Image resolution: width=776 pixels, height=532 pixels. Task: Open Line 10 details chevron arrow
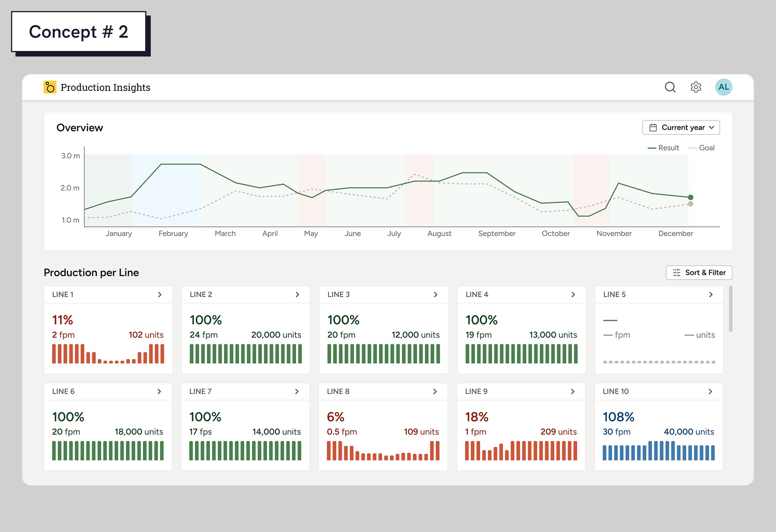tap(710, 392)
